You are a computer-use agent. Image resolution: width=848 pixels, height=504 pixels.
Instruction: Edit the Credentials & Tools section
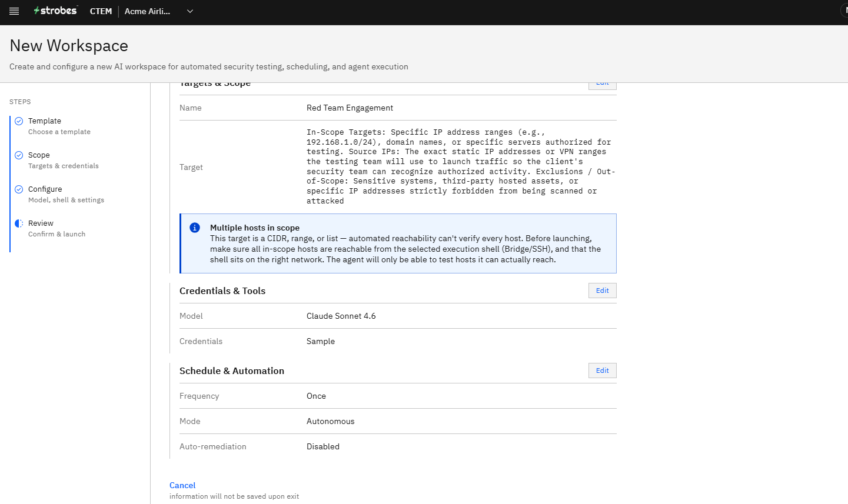point(602,291)
